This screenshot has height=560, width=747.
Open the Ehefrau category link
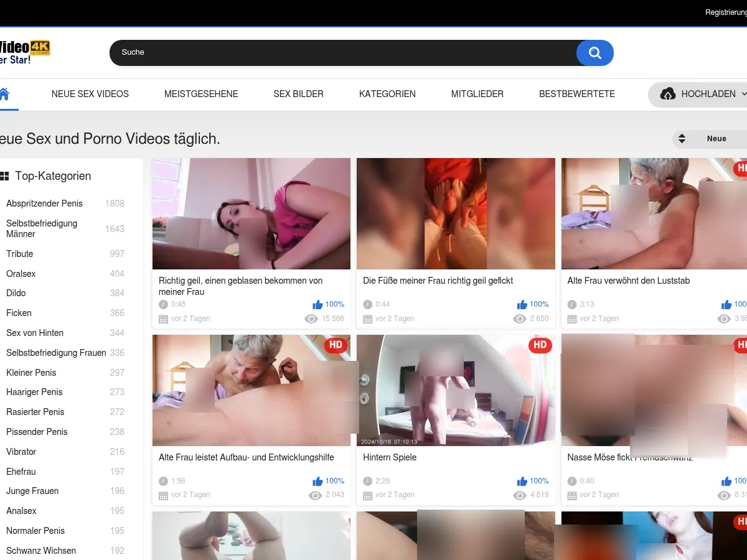[x=21, y=472]
